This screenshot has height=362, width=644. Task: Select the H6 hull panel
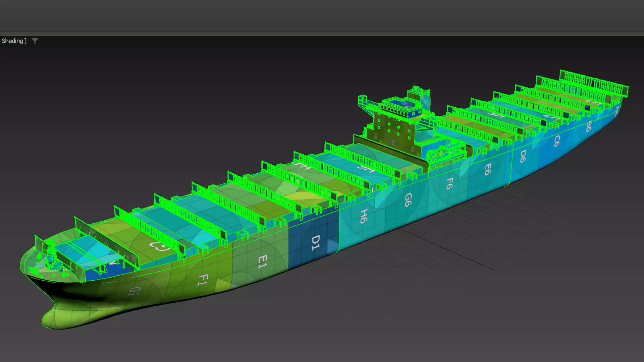click(364, 216)
